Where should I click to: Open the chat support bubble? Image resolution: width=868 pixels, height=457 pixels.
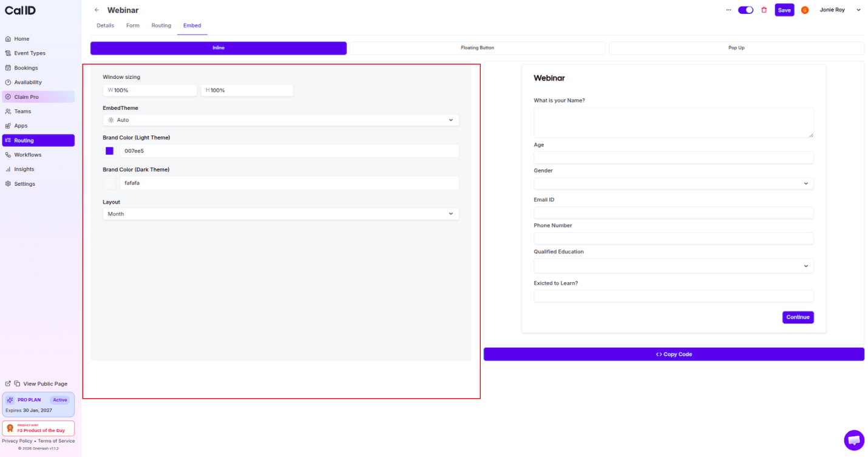[854, 440]
